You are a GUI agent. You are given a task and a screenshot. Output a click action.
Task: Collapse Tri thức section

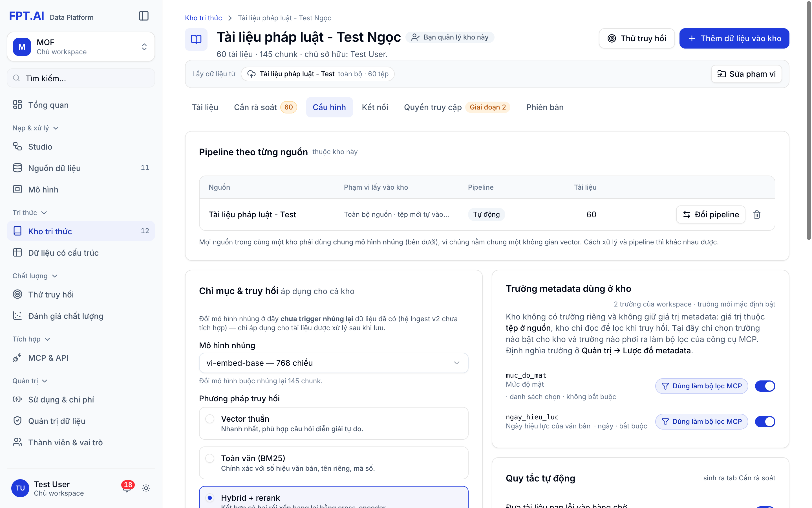pyautogui.click(x=30, y=213)
